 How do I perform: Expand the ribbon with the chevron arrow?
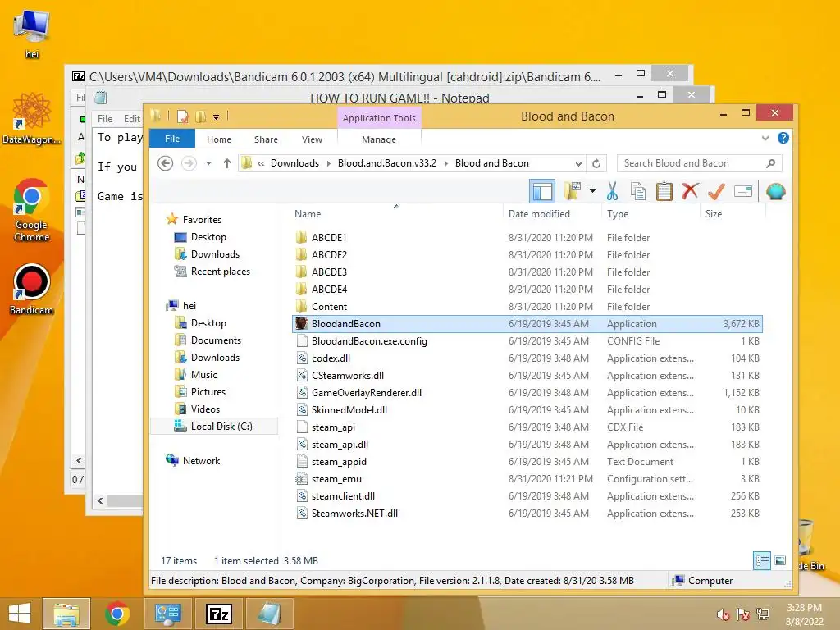tap(765, 138)
